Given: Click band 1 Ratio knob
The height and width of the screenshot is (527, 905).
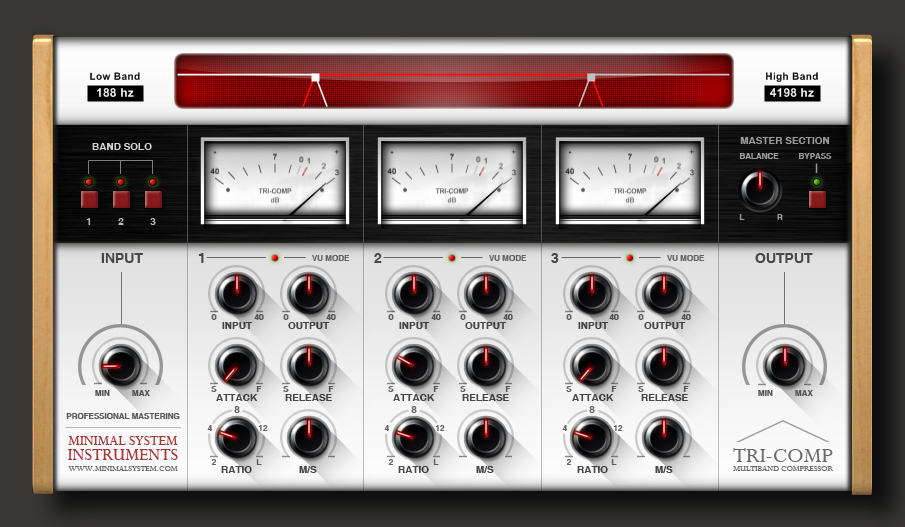Looking at the screenshot, I should tap(237, 438).
